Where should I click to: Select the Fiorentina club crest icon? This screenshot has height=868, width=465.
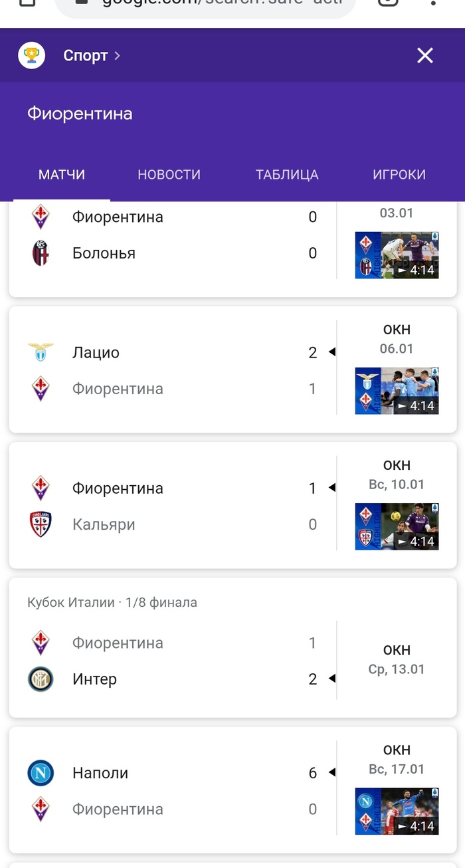[x=42, y=217]
